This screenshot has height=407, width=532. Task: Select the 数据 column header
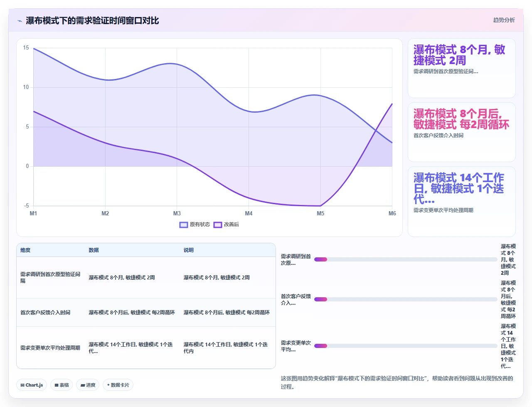pos(94,250)
